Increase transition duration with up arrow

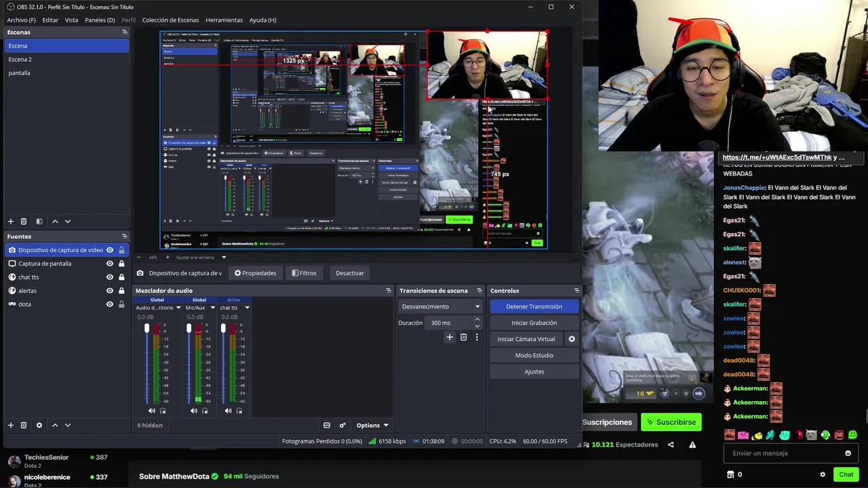[x=477, y=319]
